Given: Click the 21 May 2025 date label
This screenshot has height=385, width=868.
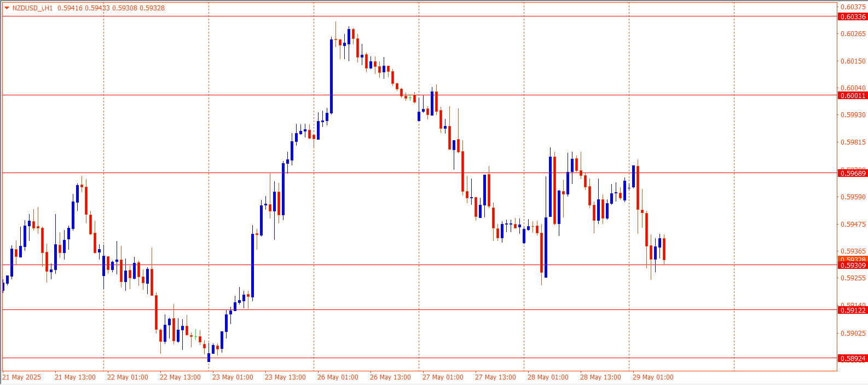Looking at the screenshot, I should point(22,377).
